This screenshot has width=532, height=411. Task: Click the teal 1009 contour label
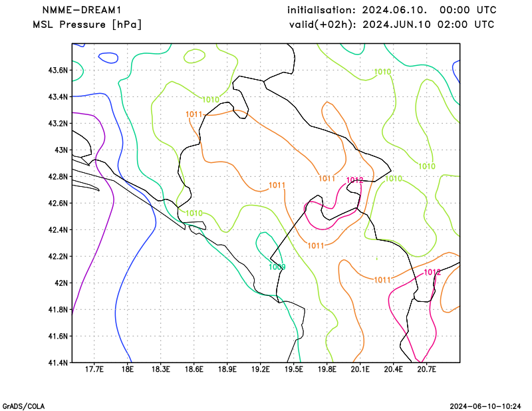(x=277, y=267)
